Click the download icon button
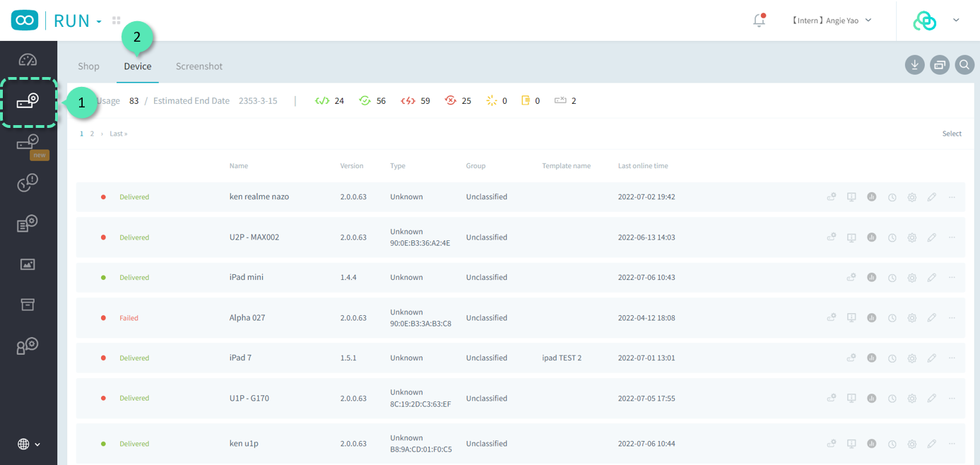 (x=915, y=65)
